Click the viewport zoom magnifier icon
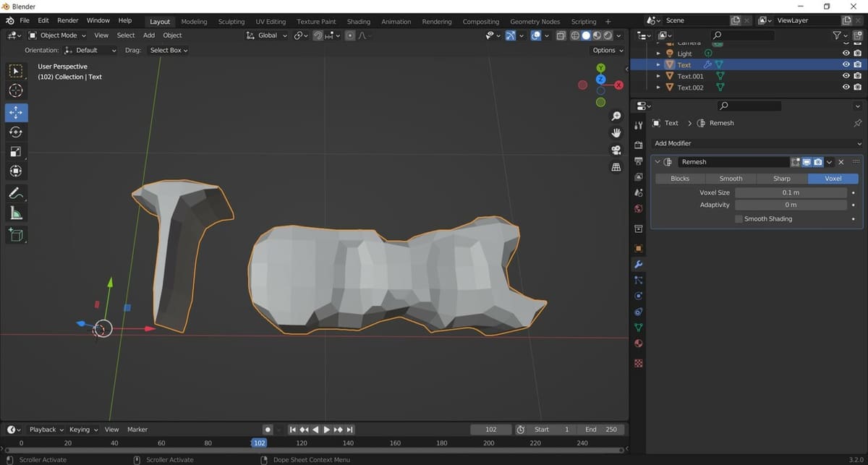The height and width of the screenshot is (465, 868). coord(616,116)
